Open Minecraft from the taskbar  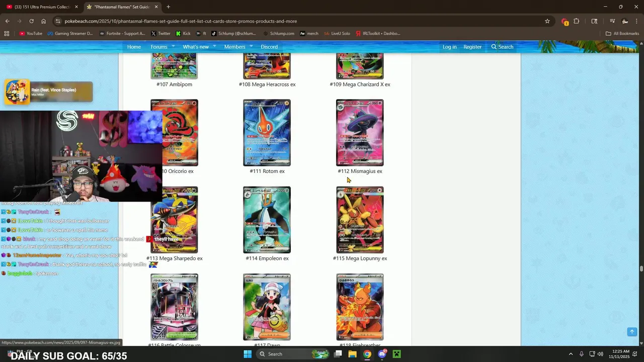[x=396, y=354]
